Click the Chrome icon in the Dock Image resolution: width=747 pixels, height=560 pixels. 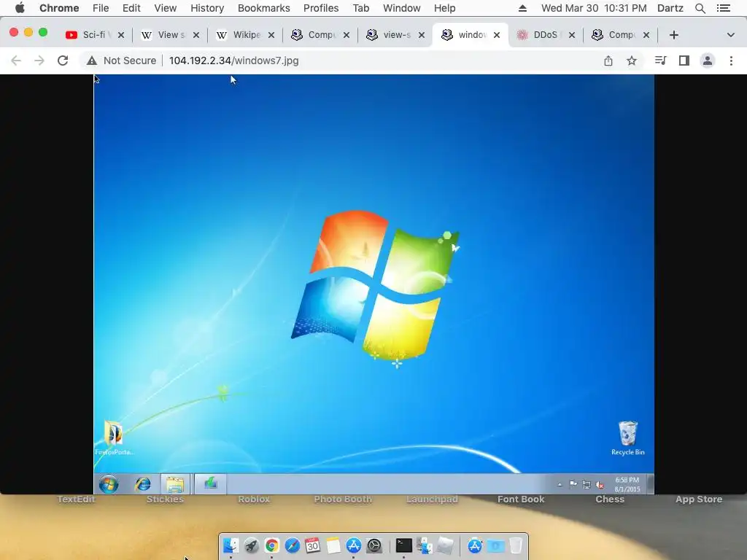(271, 545)
